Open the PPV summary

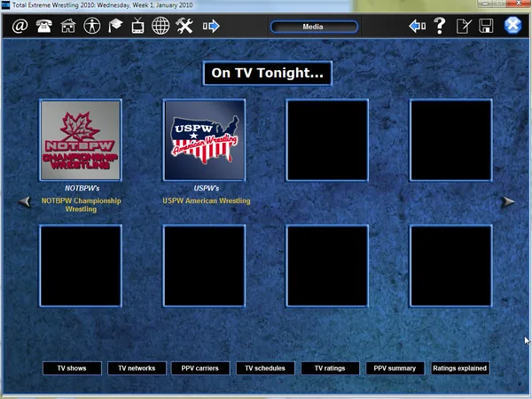[x=395, y=368]
